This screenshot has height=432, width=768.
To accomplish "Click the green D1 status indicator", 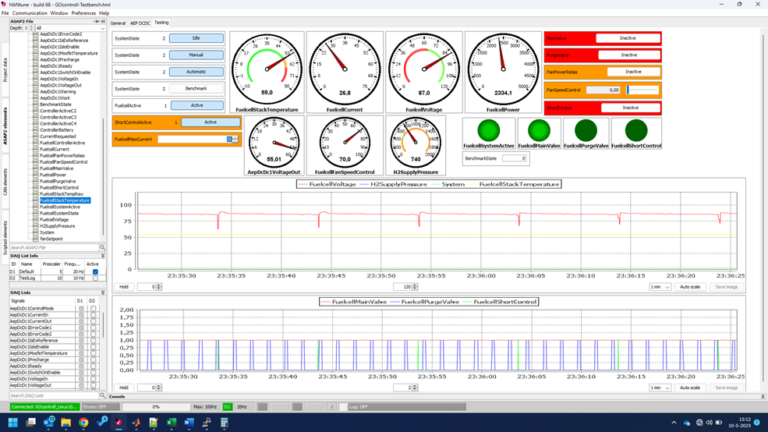I will [227, 407].
